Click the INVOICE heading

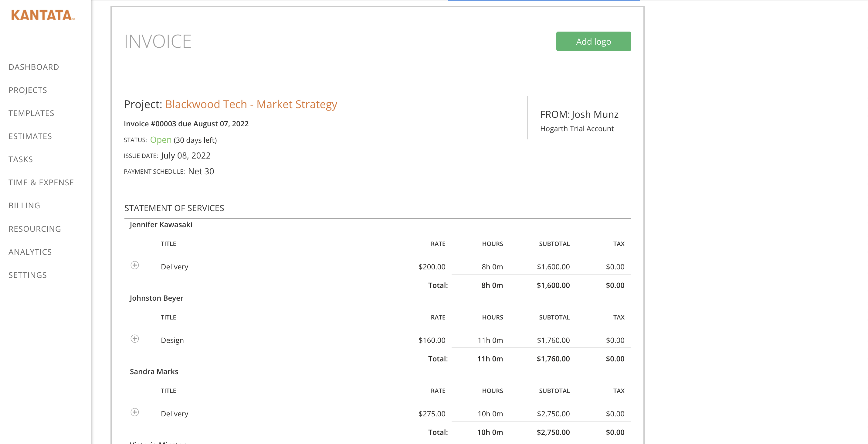(x=158, y=42)
